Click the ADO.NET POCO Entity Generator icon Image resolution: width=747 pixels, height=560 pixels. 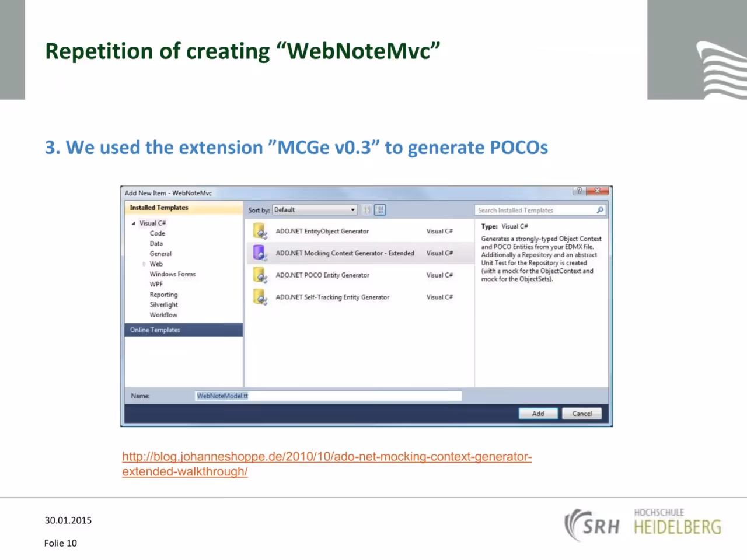point(260,275)
